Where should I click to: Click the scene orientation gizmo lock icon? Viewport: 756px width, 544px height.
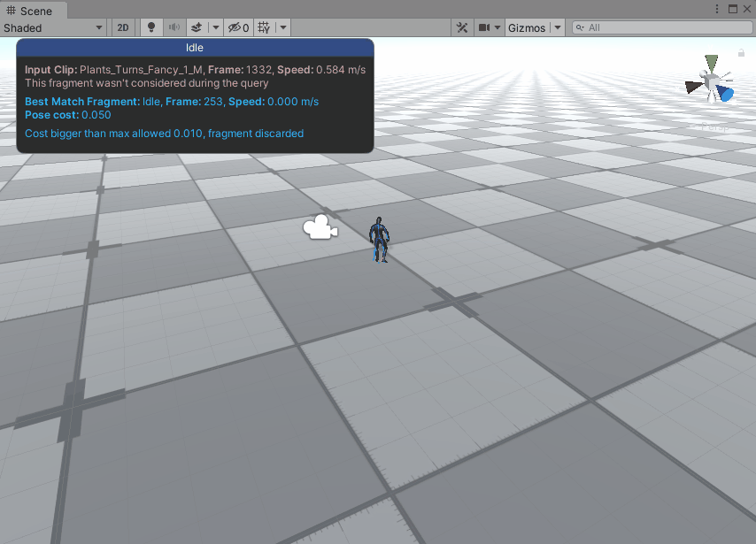[x=742, y=53]
